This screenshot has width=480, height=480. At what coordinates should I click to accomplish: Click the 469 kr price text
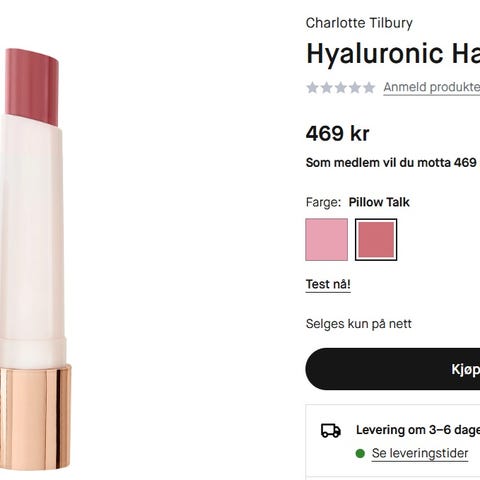coord(337,134)
